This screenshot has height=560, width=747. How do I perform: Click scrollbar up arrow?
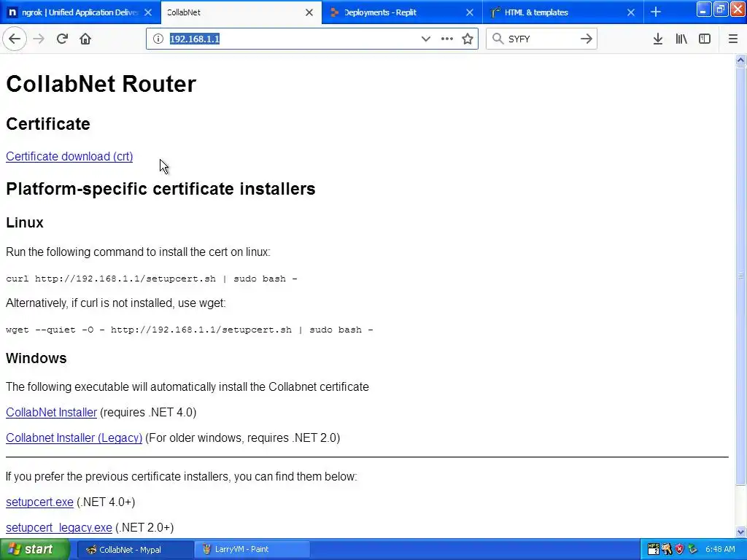(740, 61)
